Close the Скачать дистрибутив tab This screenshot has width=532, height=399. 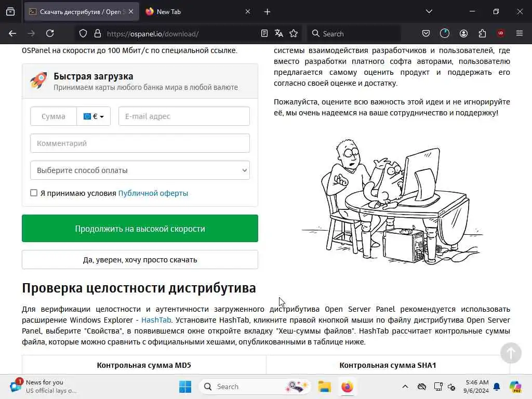click(x=131, y=11)
